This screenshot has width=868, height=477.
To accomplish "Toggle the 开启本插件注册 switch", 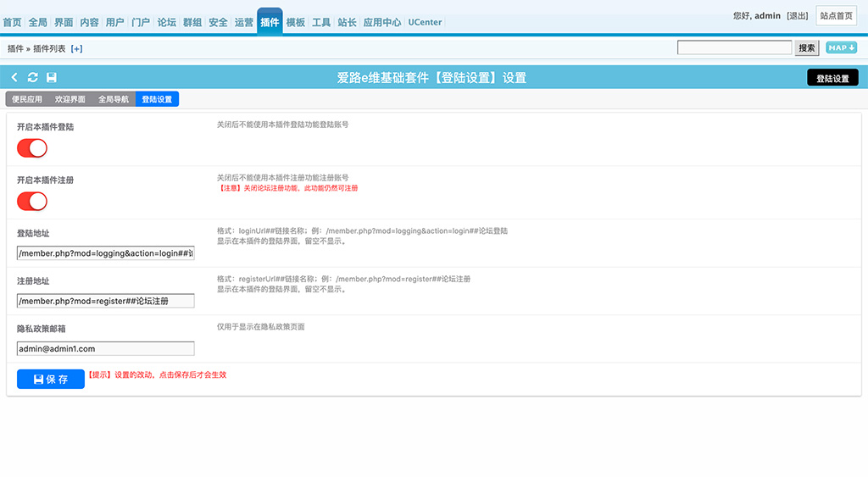I will coord(32,201).
